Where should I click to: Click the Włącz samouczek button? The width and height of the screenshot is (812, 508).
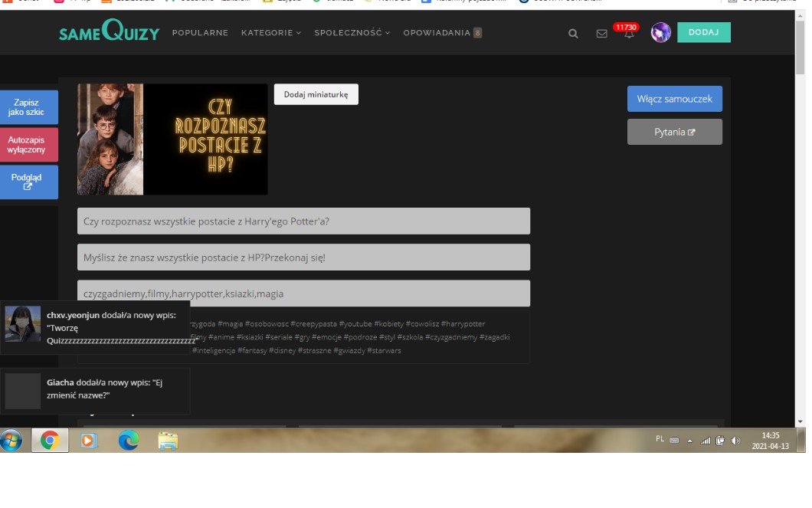click(x=674, y=99)
